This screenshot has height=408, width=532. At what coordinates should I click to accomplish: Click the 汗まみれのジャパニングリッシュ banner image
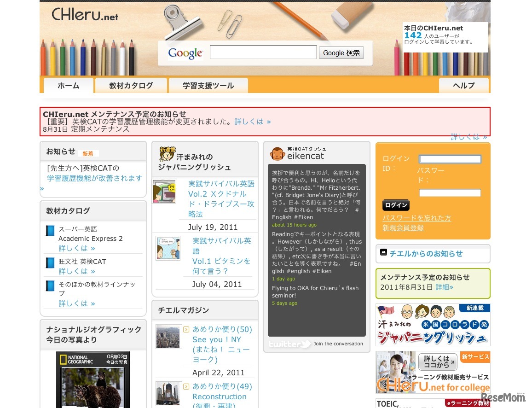coord(433,325)
